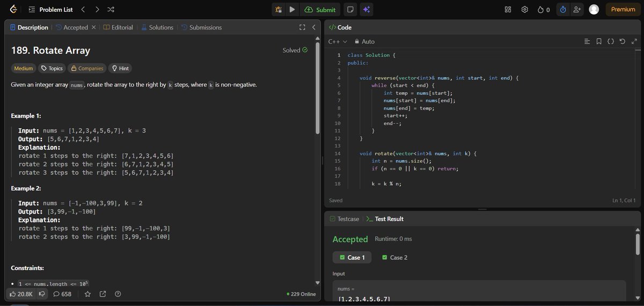The image size is (644, 306).
Task: Open the 658 comments
Action: pyautogui.click(x=62, y=294)
